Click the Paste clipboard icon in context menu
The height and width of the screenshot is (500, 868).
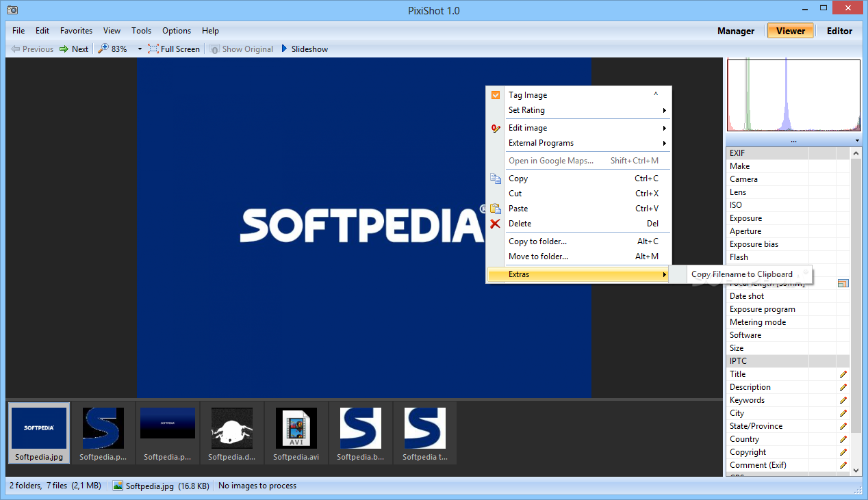496,209
